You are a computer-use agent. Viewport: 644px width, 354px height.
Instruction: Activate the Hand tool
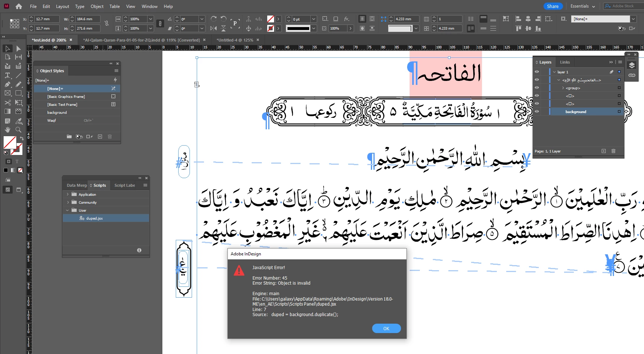(8, 130)
